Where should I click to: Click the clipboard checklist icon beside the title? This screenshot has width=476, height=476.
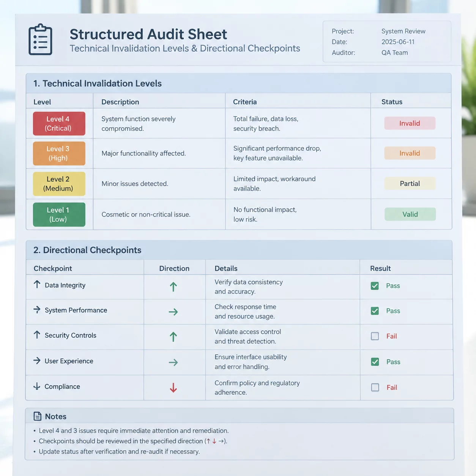coord(40,39)
